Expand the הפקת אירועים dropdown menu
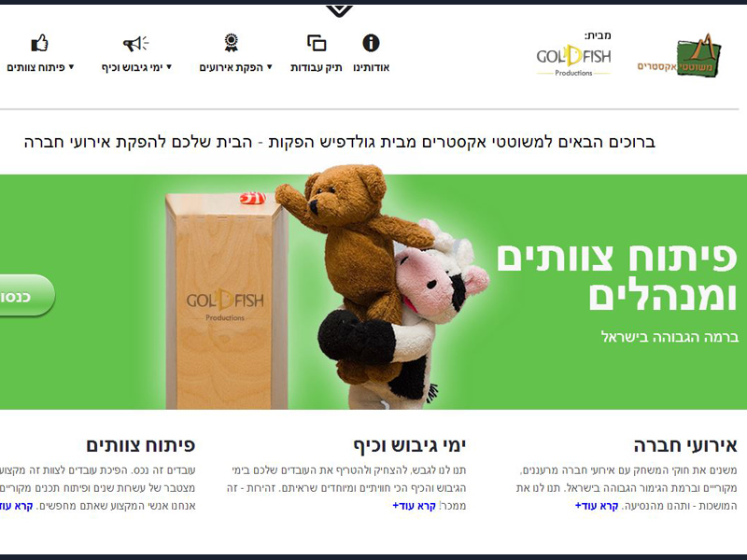 (236, 67)
